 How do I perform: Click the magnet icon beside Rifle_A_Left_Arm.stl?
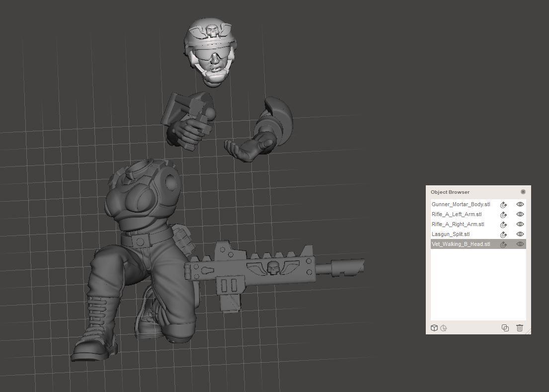point(503,215)
